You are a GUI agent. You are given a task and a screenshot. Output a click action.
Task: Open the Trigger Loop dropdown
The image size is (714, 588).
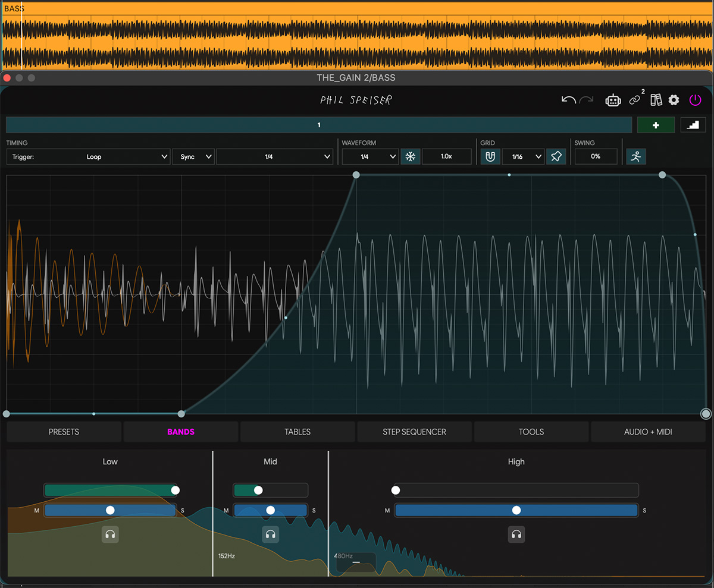(88, 156)
